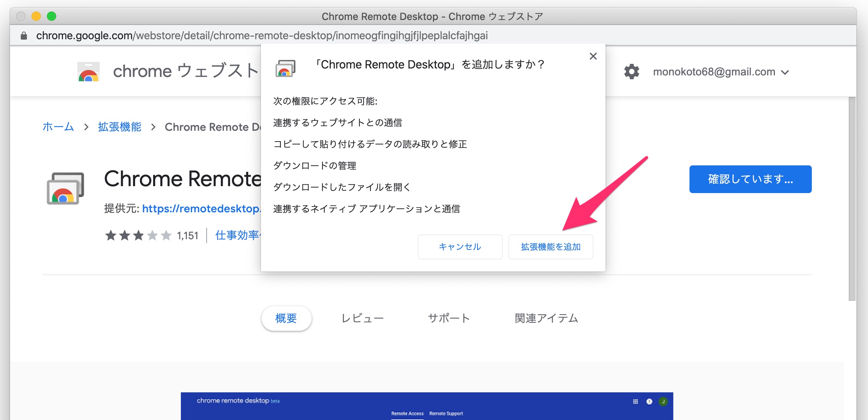Viewport: 868px width, 420px height.
Task: Close the add-extension dialog with X
Action: [593, 57]
